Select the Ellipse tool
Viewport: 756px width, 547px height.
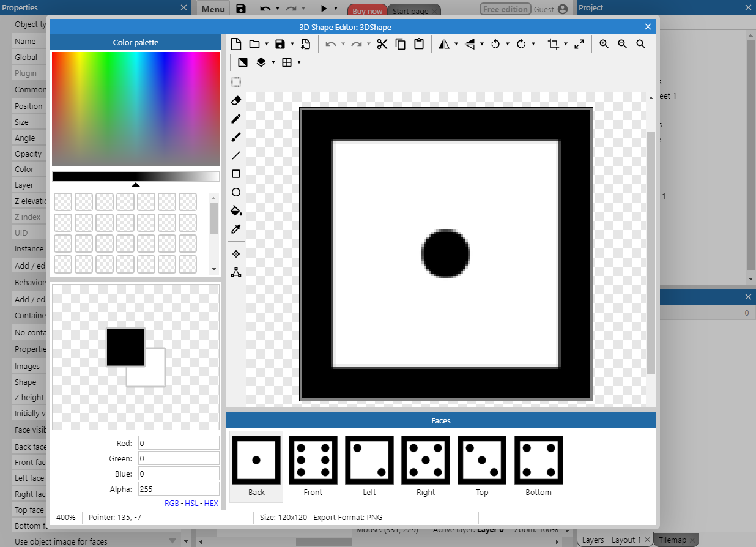tap(236, 192)
